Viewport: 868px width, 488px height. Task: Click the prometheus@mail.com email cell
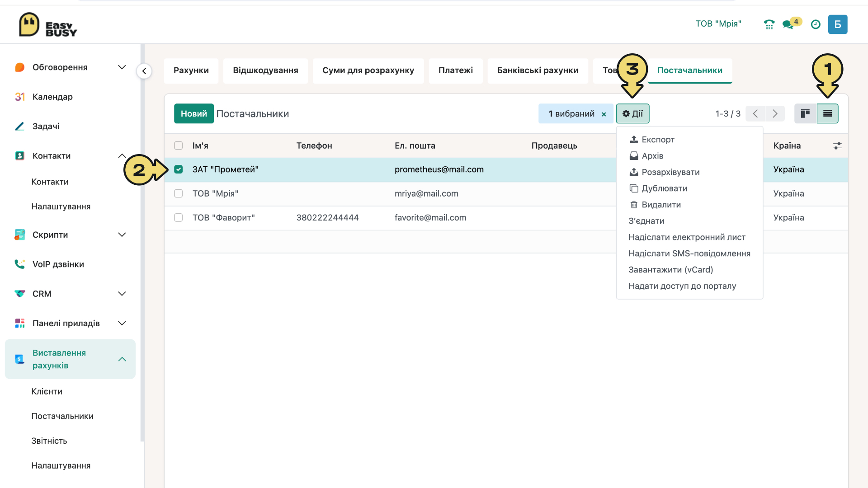439,169
